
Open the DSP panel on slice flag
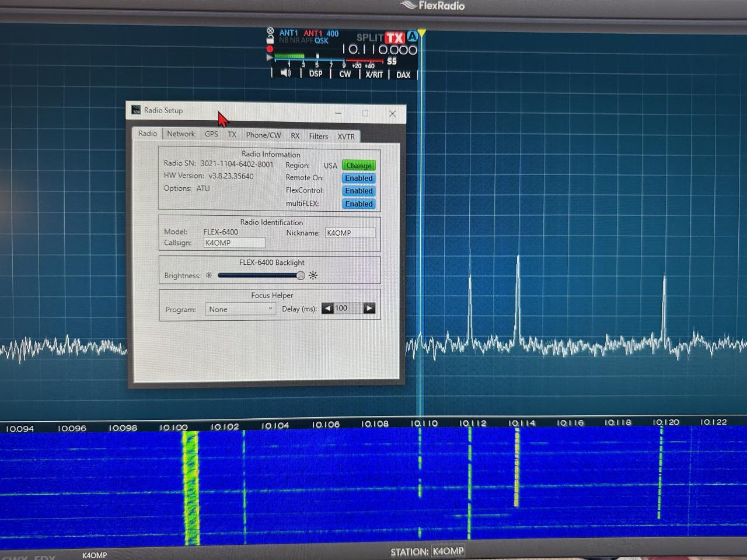pos(316,73)
